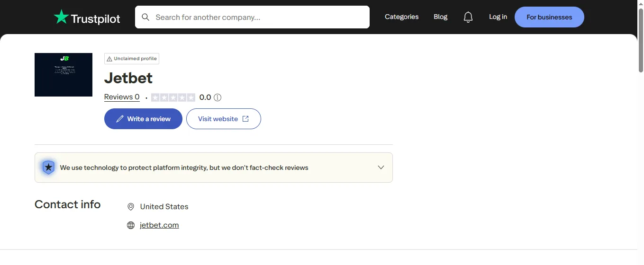Open the jetbet.com link
644x265 pixels.
[159, 225]
